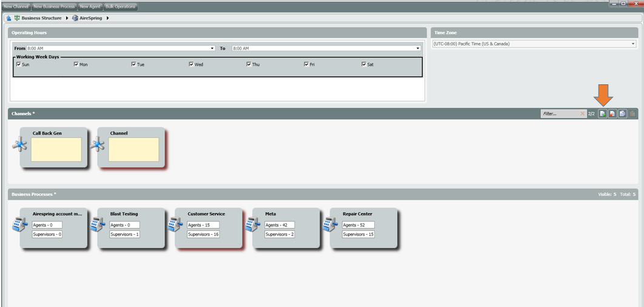Expand the Time Zone dropdown

pyautogui.click(x=633, y=44)
